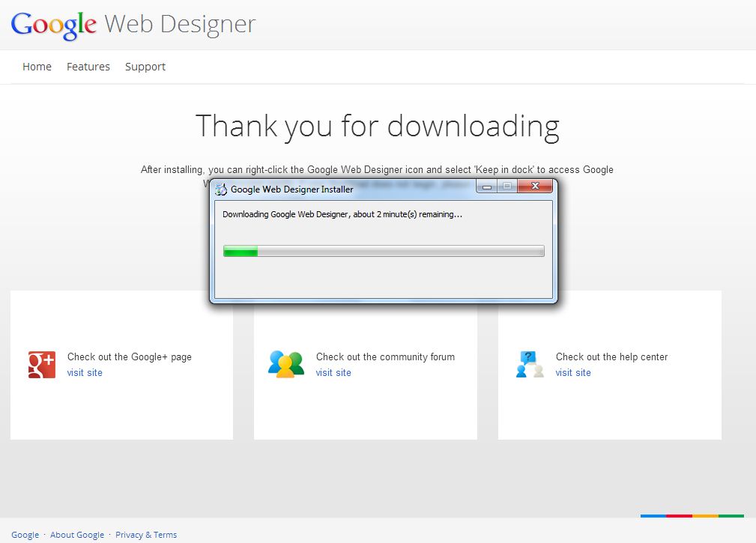Click 'Check out the Google+ page' text
Viewport: 756px width, 543px height.
tap(130, 357)
